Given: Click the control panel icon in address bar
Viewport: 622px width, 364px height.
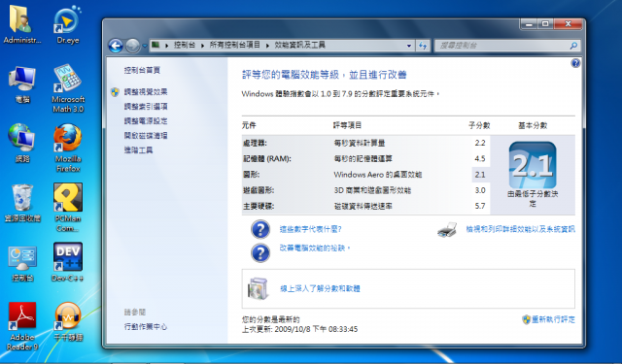Looking at the screenshot, I should pyautogui.click(x=155, y=45).
